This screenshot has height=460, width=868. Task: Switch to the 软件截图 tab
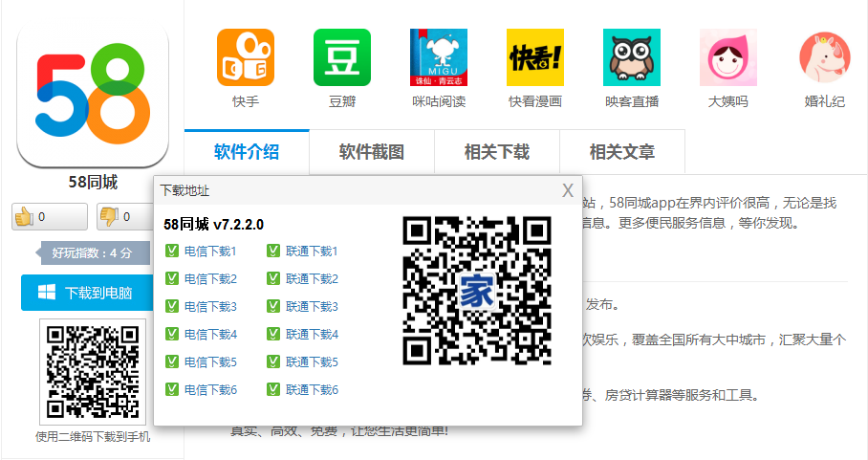click(372, 152)
